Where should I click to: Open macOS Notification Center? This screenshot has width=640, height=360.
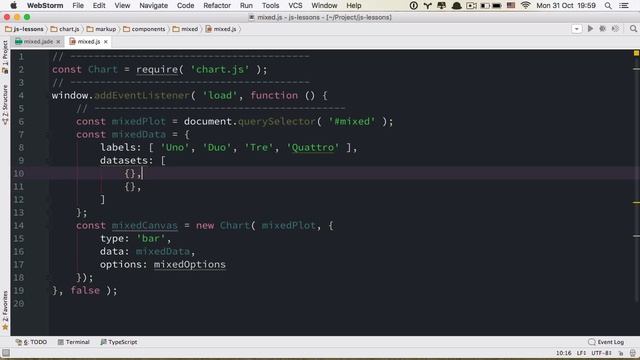point(624,5)
